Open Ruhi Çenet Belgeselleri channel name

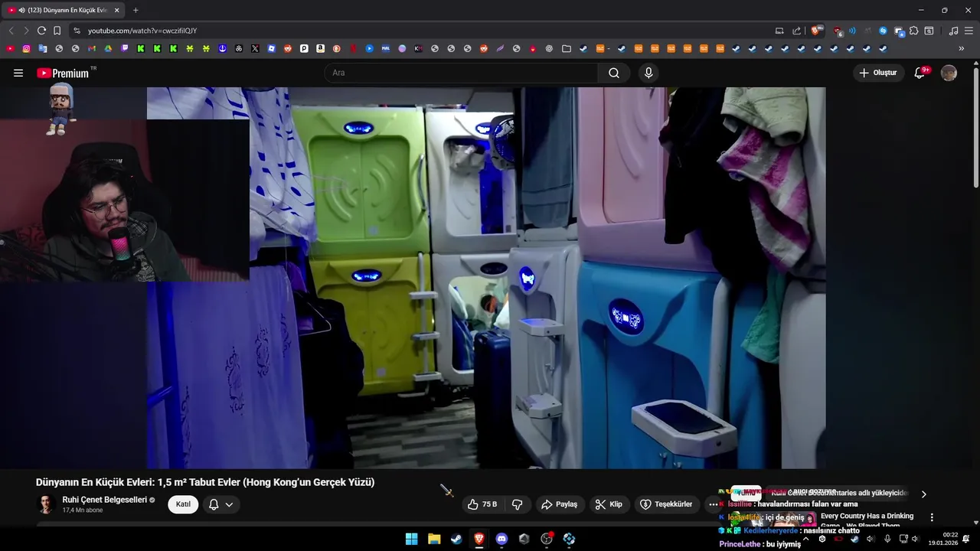[105, 500]
